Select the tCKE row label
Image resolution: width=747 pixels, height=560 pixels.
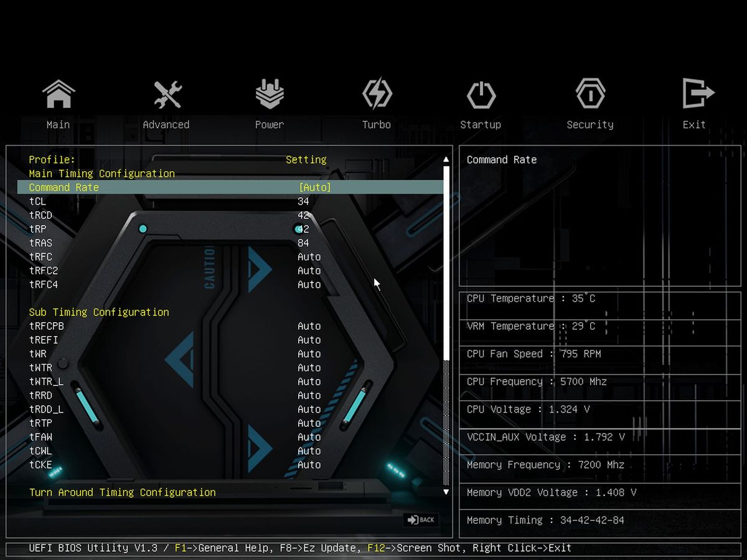pos(40,465)
